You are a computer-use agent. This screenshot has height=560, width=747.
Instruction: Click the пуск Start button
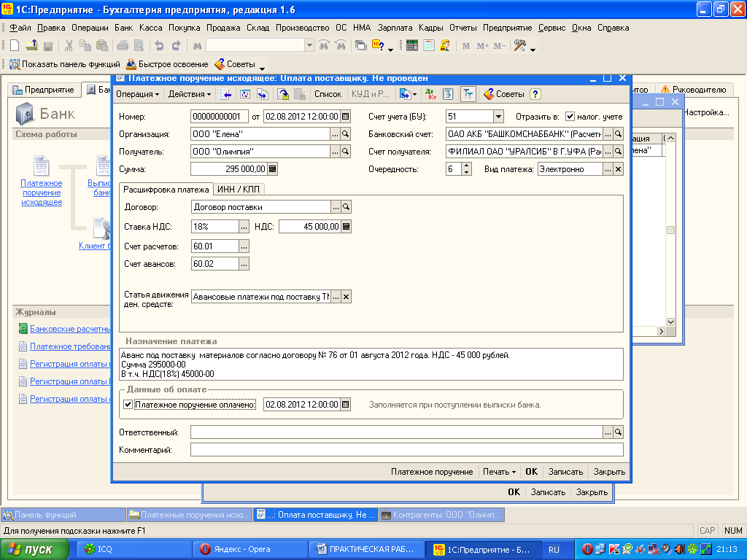coord(34,550)
